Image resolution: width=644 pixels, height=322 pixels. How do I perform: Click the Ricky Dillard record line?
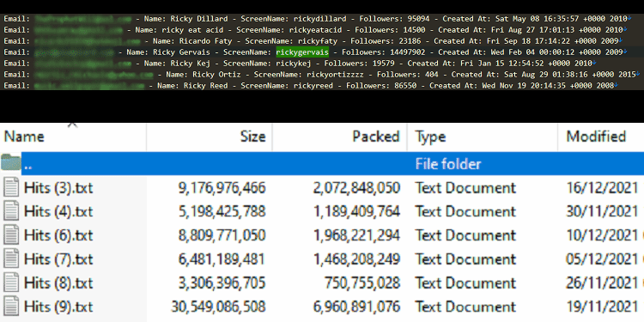[315, 19]
